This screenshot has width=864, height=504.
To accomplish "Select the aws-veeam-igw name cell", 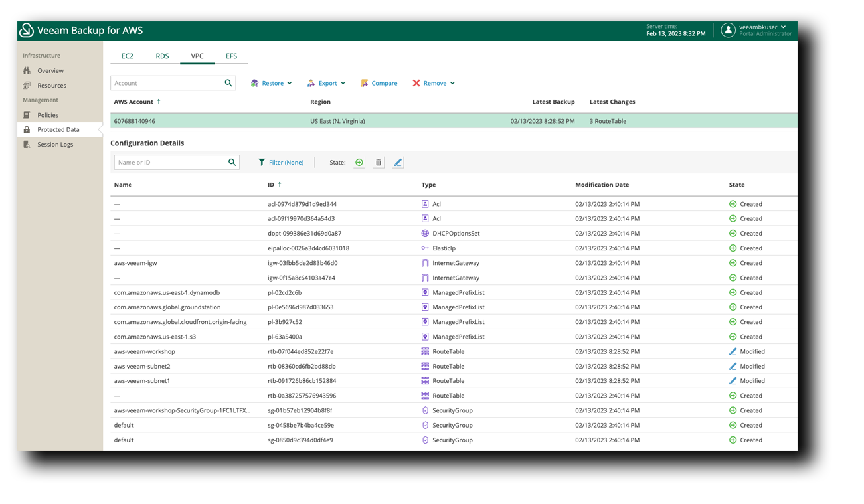I will click(135, 263).
